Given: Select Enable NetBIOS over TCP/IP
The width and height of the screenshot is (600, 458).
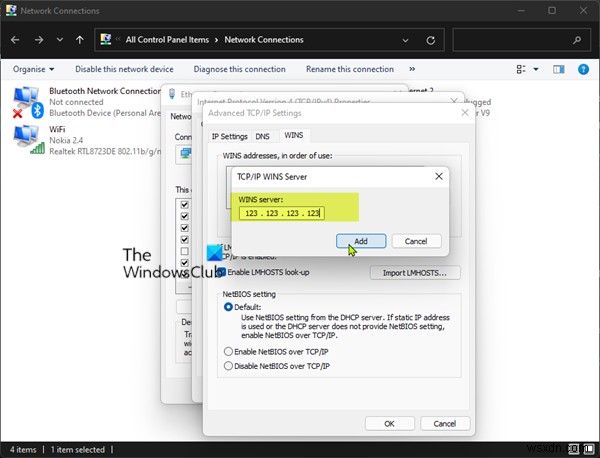Looking at the screenshot, I should pyautogui.click(x=229, y=352).
